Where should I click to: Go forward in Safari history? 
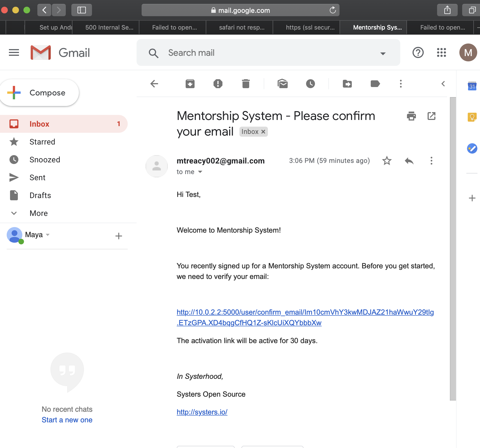point(59,10)
